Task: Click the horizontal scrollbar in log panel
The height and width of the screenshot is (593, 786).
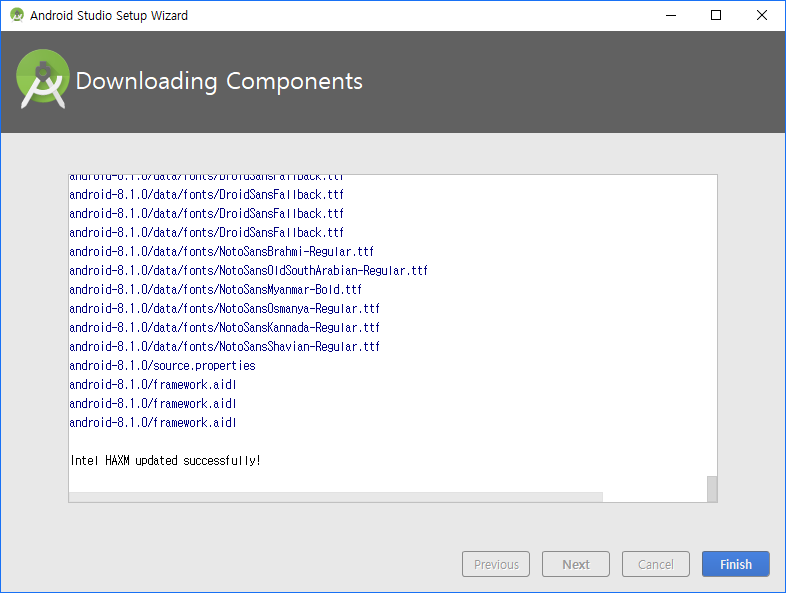Action: tap(335, 497)
